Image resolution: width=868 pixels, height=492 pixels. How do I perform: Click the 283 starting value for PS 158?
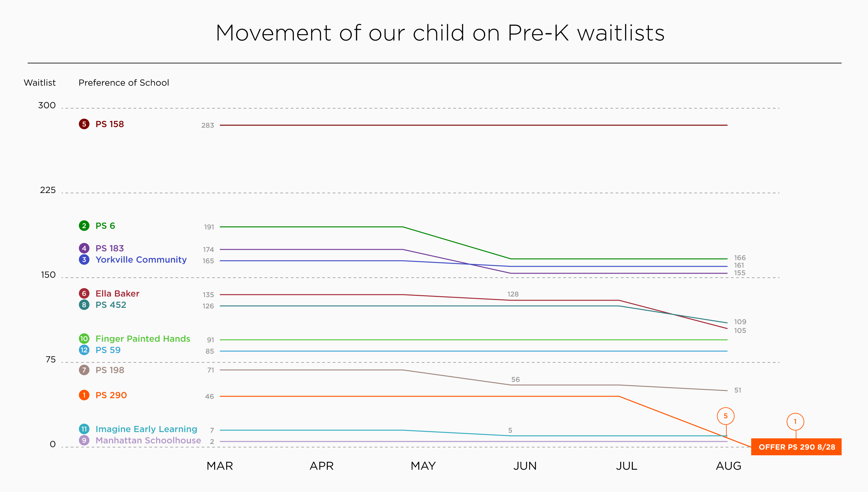click(208, 126)
